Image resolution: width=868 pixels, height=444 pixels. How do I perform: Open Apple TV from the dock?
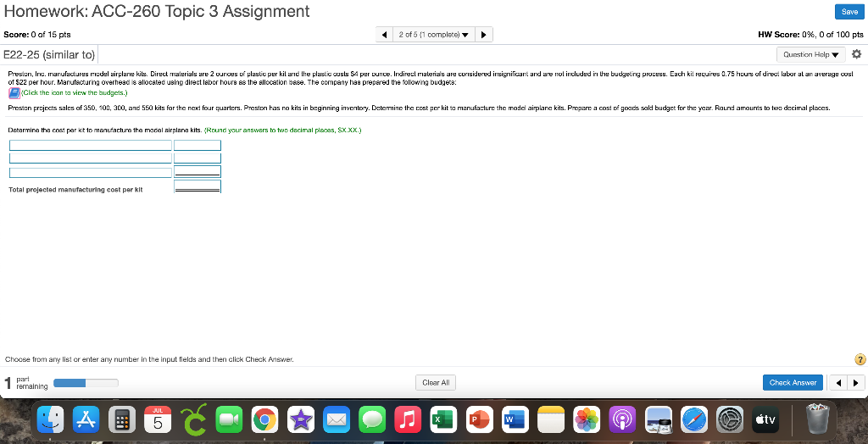(x=766, y=419)
